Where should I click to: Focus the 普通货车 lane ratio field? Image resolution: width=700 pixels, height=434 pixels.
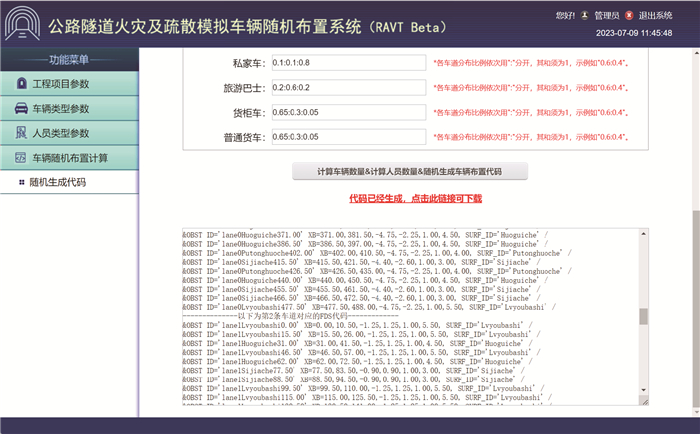(x=348, y=137)
